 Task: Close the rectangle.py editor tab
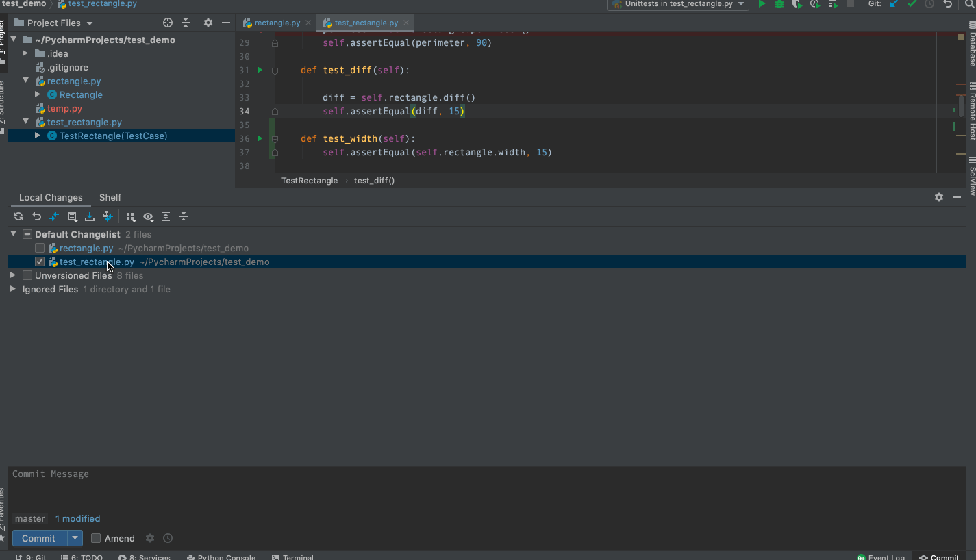(x=308, y=23)
